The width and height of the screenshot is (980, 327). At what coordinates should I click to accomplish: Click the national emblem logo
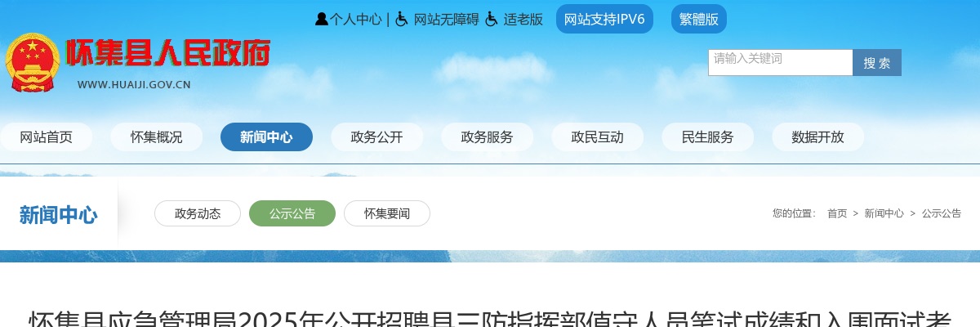(33, 62)
